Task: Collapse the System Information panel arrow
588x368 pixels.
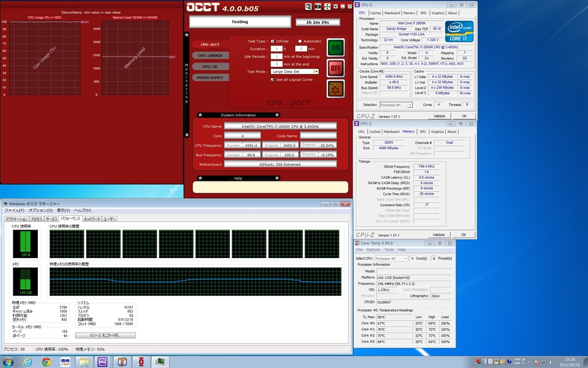Action: click(x=277, y=115)
